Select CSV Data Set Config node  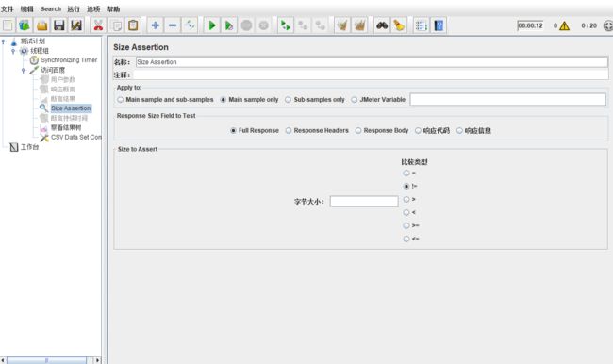point(76,138)
